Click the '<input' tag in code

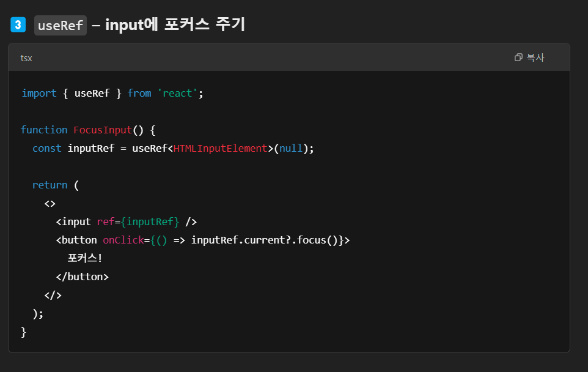point(73,222)
